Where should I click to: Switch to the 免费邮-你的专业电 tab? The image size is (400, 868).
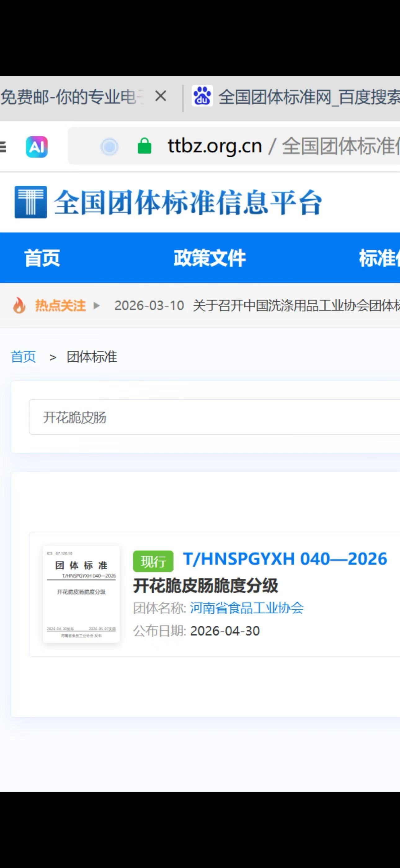tap(72, 97)
